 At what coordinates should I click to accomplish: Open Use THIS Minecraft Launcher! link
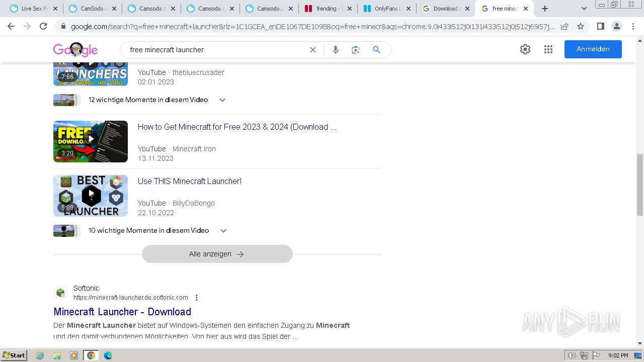(190, 181)
